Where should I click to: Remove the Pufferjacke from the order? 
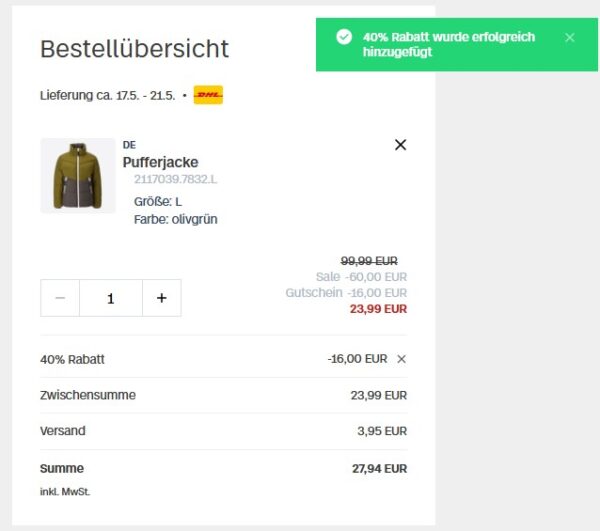coord(400,145)
